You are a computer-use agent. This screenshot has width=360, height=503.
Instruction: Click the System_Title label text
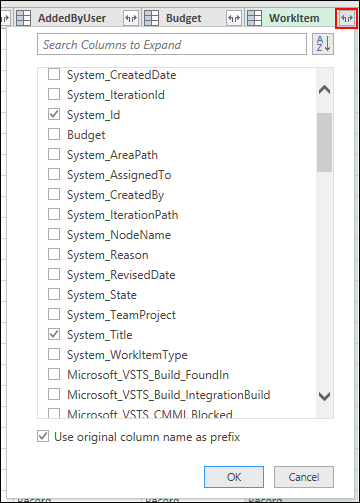pyautogui.click(x=100, y=335)
